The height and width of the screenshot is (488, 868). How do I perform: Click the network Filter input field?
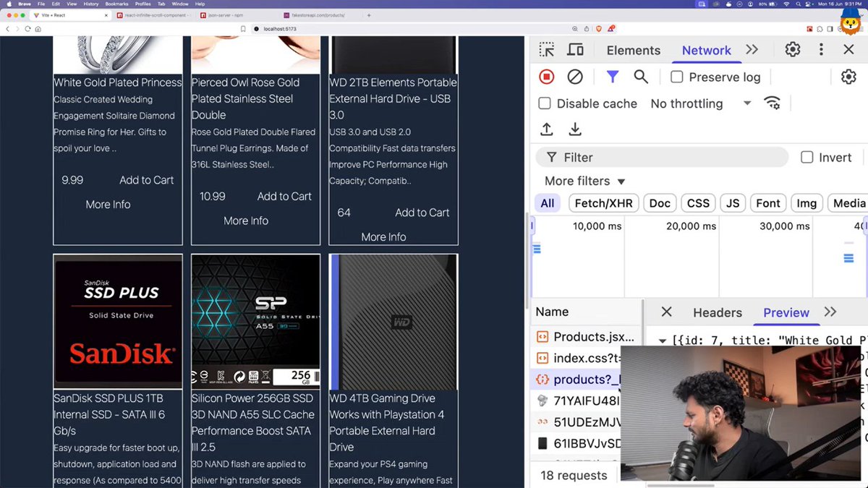coord(662,157)
